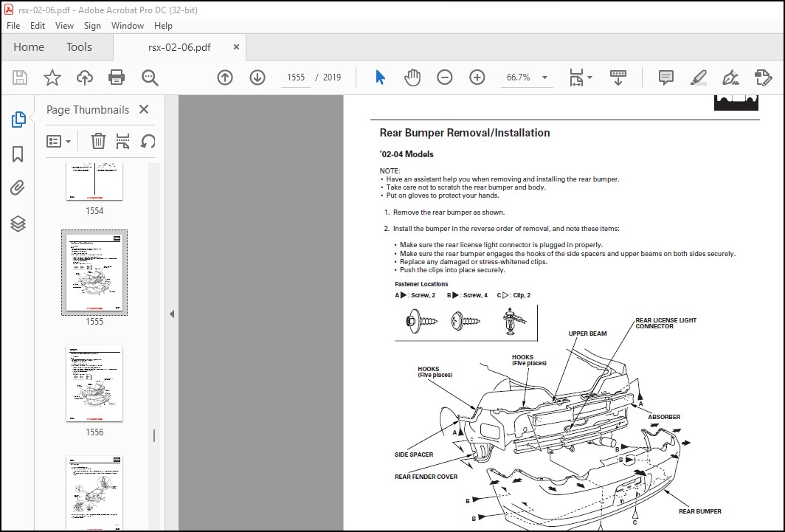Open the Fill and Sign pen tool

730,77
